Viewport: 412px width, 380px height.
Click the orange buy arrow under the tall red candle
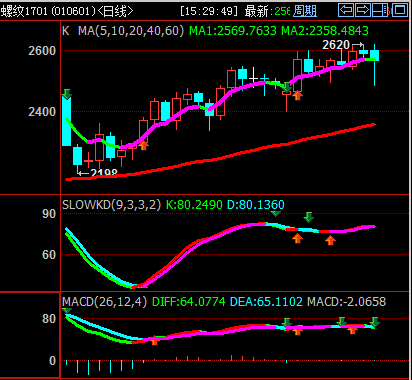click(x=297, y=95)
